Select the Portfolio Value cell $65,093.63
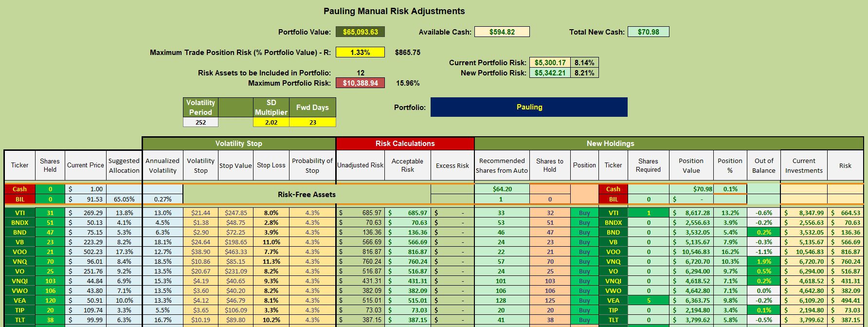 click(x=360, y=32)
